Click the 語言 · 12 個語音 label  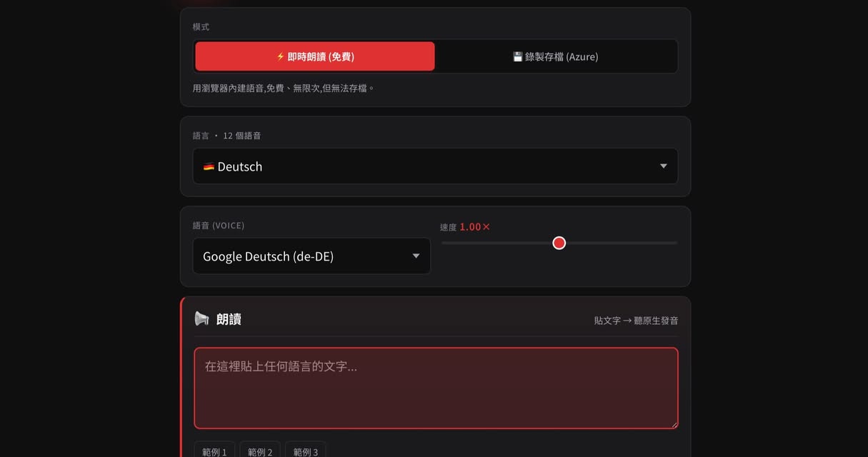pyautogui.click(x=226, y=136)
